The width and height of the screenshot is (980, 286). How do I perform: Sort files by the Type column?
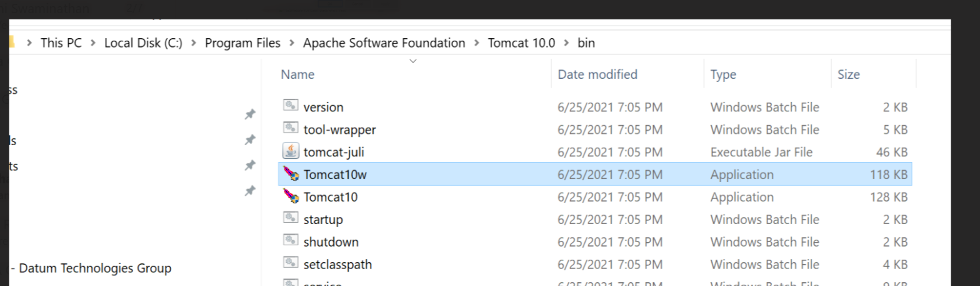tap(723, 74)
